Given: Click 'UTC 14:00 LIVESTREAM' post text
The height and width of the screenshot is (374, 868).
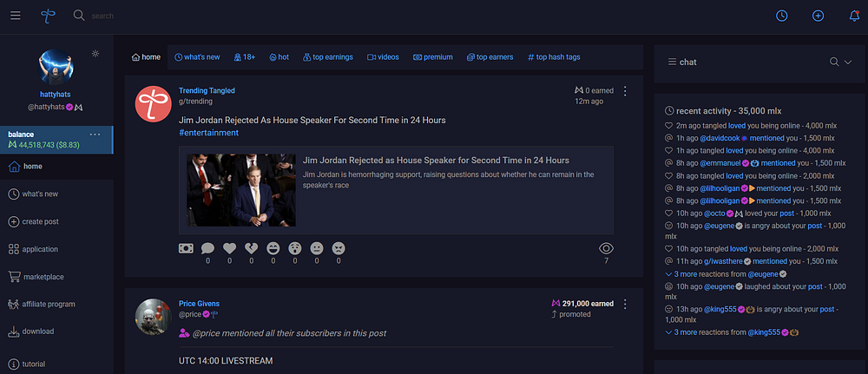Looking at the screenshot, I should point(226,361).
